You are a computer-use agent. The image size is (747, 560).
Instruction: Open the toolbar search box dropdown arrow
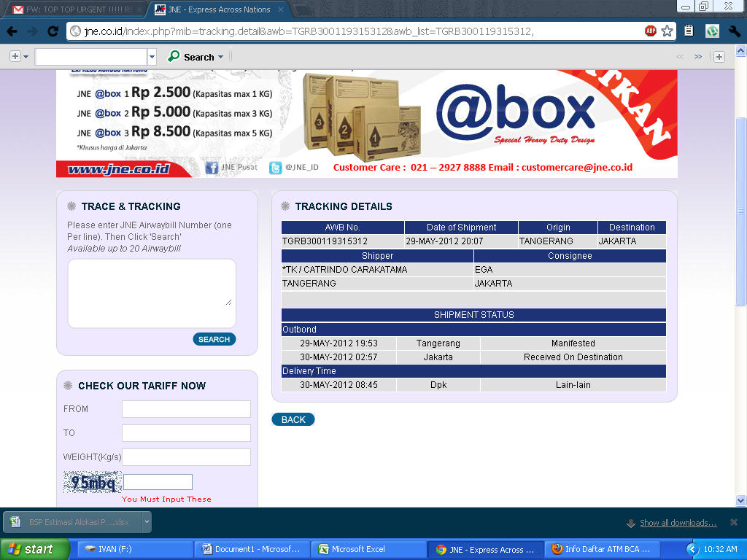pyautogui.click(x=152, y=57)
